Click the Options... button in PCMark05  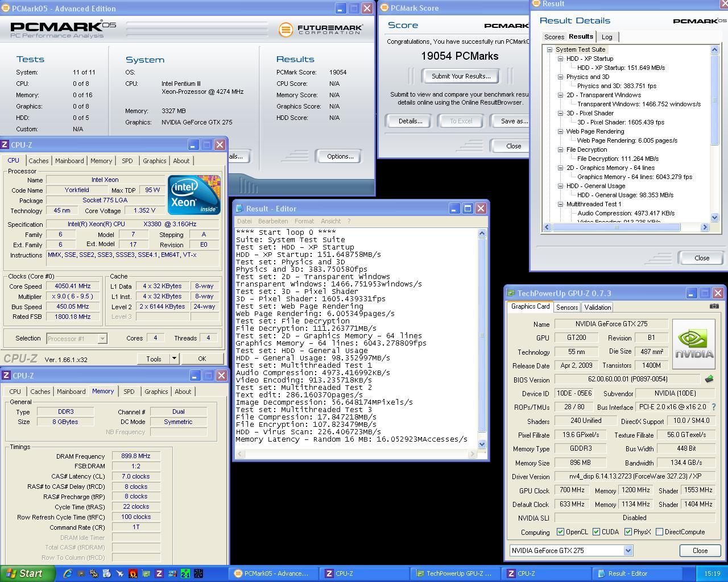click(x=340, y=156)
